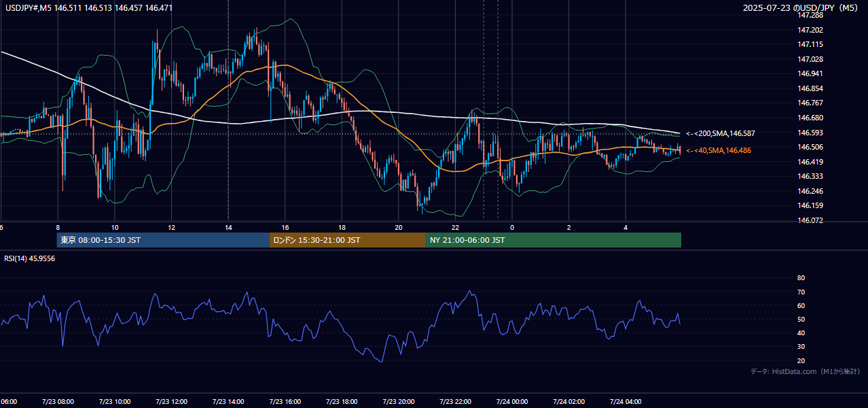Viewport: 868px width, 408px height.
Task: Click the RSI(14) 45.9556 indicator label
Action: coord(30,258)
